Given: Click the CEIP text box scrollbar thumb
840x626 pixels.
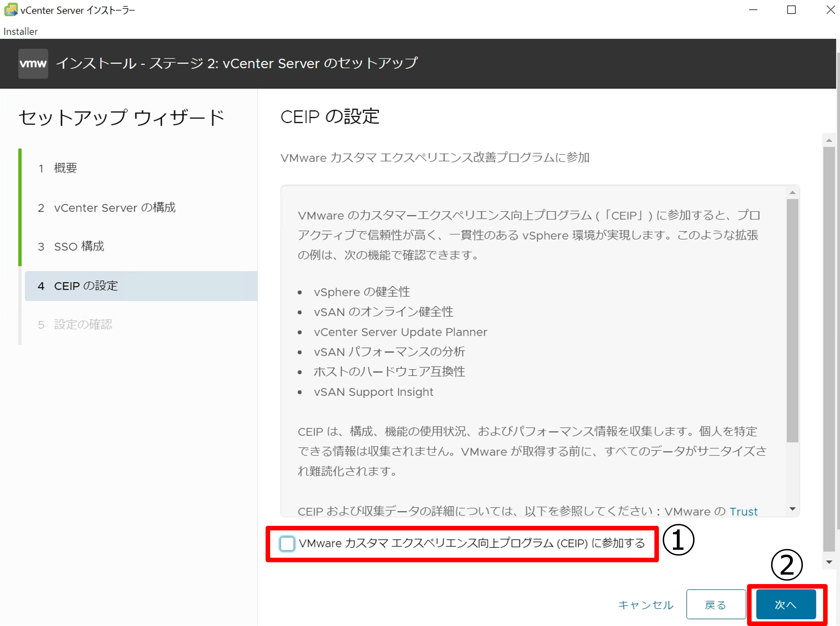Looking at the screenshot, I should click(792, 320).
